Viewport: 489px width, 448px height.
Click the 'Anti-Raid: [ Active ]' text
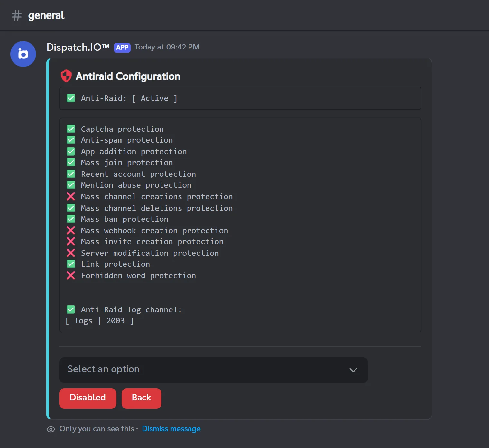point(129,98)
